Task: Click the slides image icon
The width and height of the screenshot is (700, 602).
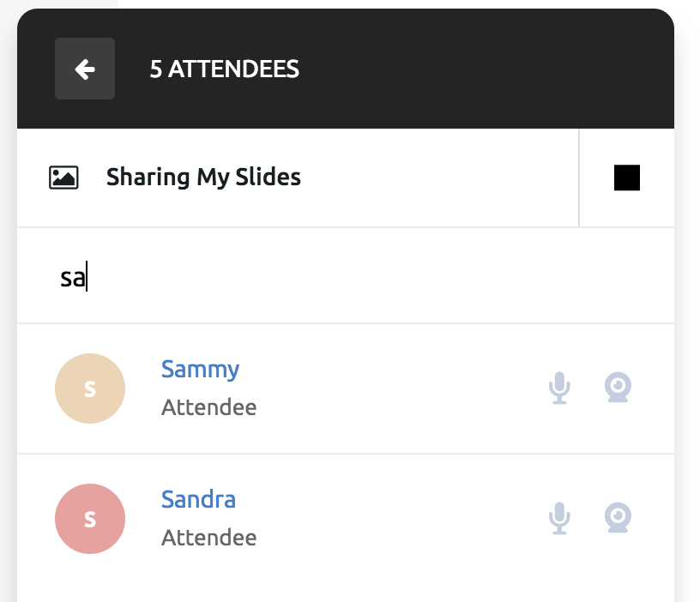Action: [63, 178]
